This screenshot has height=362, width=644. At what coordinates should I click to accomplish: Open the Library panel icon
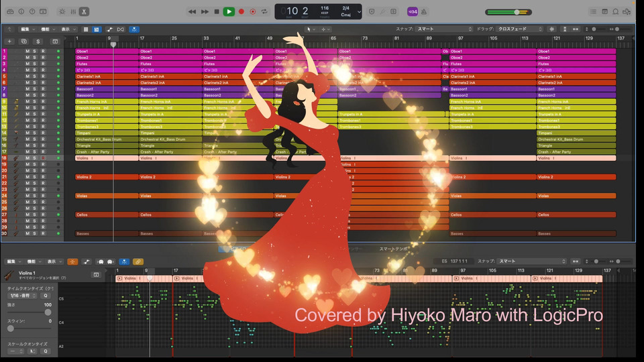click(10, 11)
